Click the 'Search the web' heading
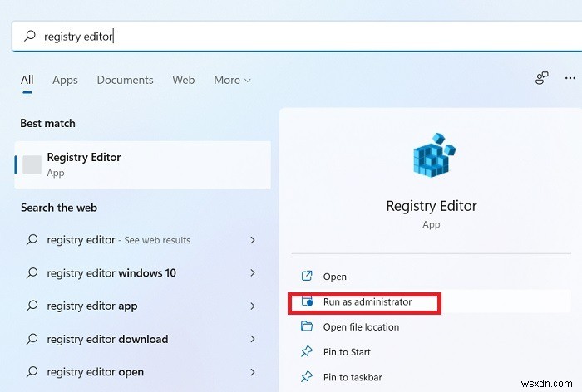 point(59,208)
